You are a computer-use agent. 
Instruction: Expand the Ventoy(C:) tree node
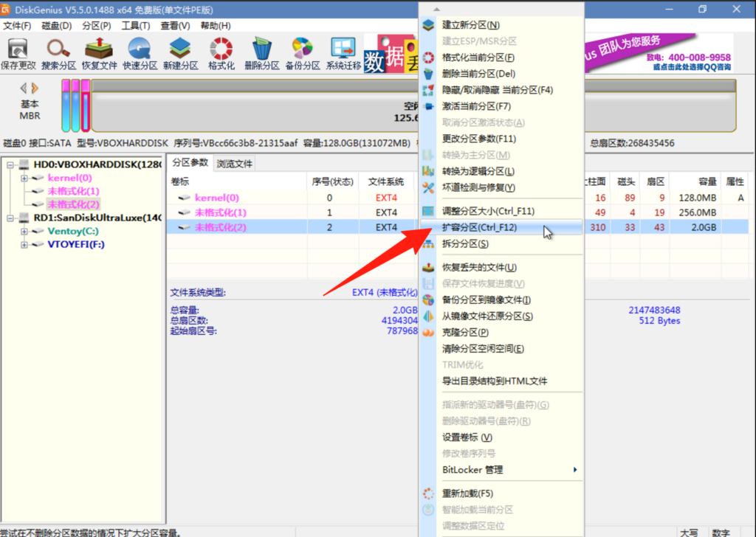(x=24, y=231)
